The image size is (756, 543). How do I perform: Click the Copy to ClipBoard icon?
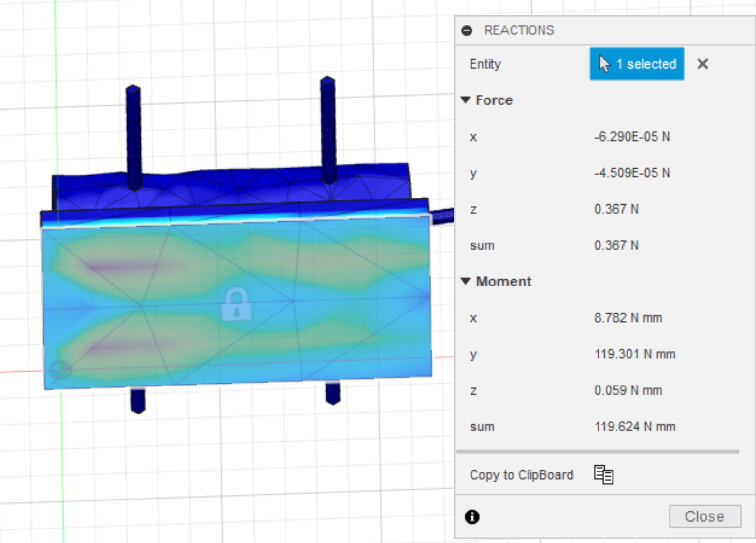pyautogui.click(x=603, y=475)
